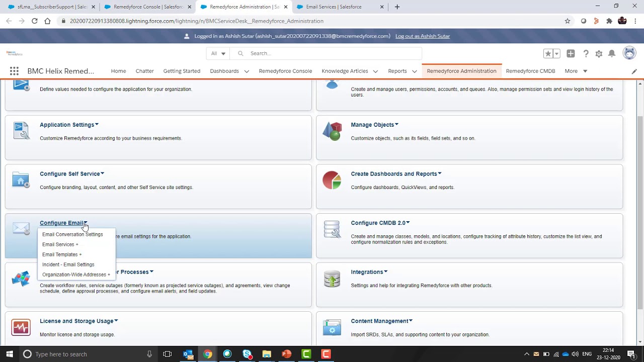This screenshot has width=644, height=362.
Task: Open the Getting Started tab
Action: point(182,71)
